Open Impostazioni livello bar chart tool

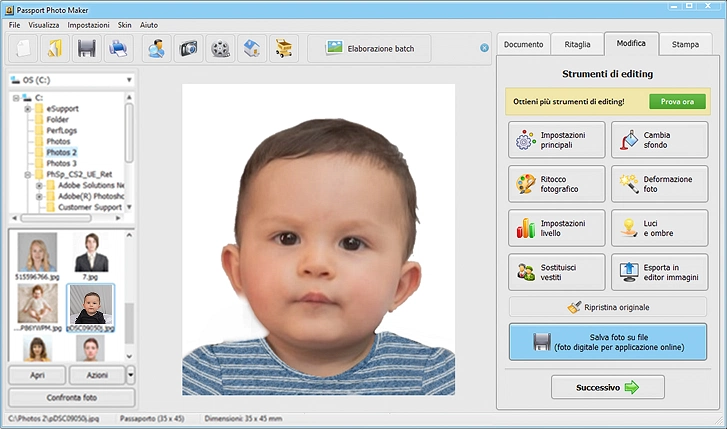(x=556, y=228)
